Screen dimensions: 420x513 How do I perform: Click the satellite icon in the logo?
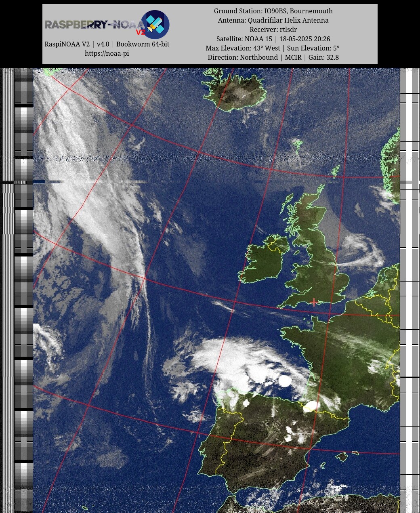coord(155,24)
